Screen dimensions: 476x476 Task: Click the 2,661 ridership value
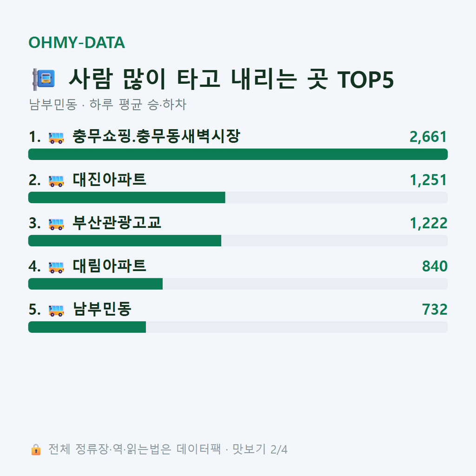click(428, 137)
